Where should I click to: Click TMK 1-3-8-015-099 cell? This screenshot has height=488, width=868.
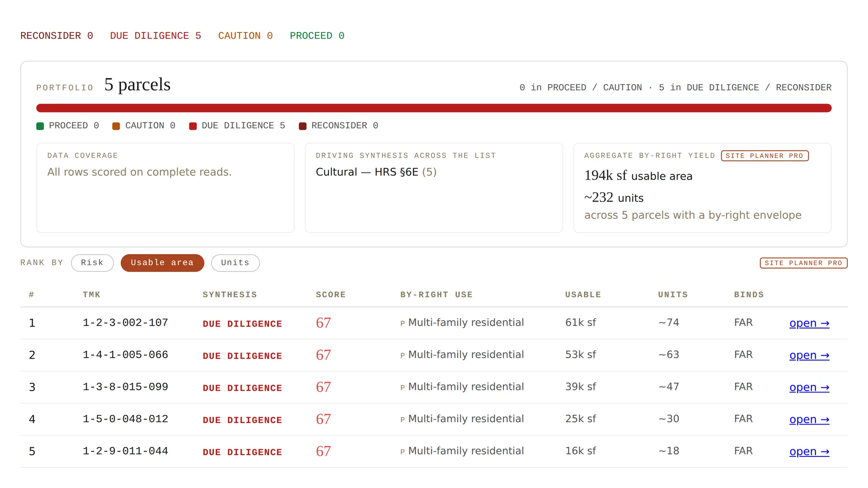tap(126, 387)
